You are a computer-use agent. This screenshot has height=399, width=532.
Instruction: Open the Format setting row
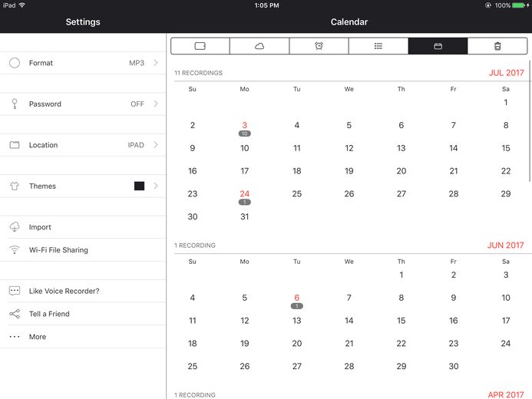[83, 63]
